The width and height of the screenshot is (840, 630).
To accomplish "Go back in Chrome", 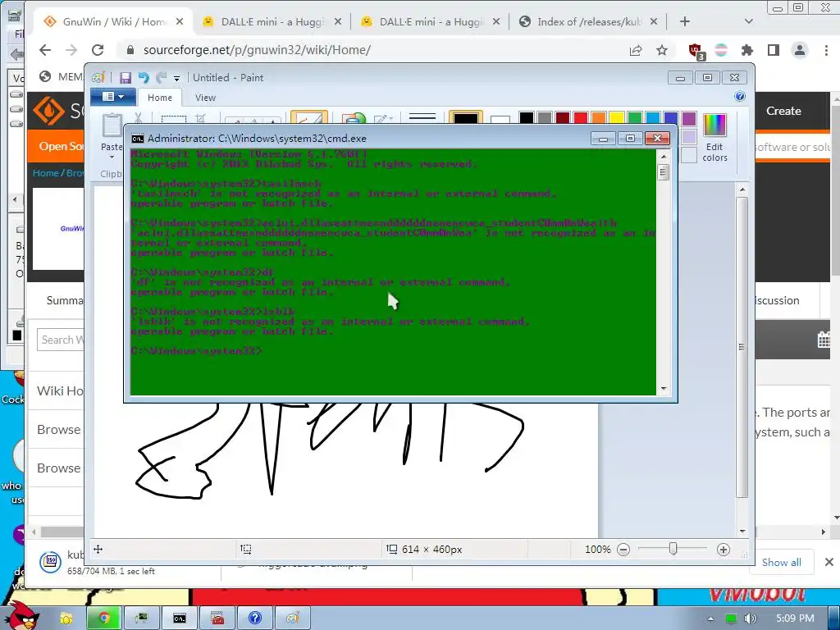I will (45, 50).
